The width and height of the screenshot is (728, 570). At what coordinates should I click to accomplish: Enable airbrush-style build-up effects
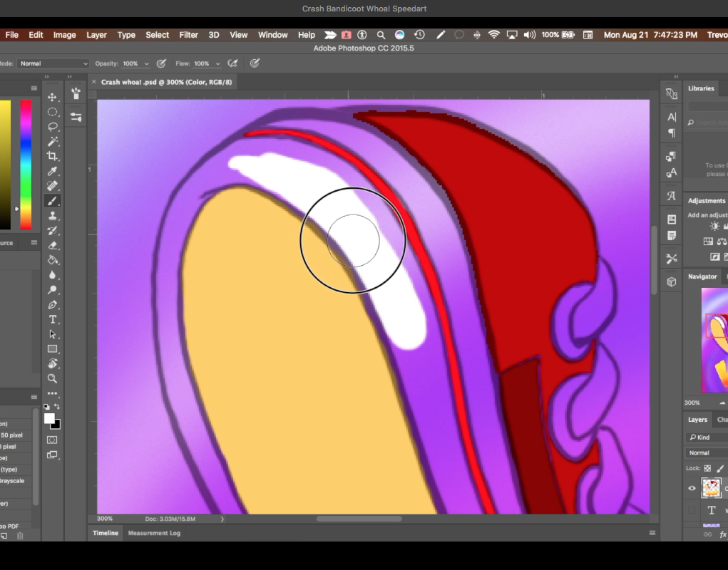point(232,63)
